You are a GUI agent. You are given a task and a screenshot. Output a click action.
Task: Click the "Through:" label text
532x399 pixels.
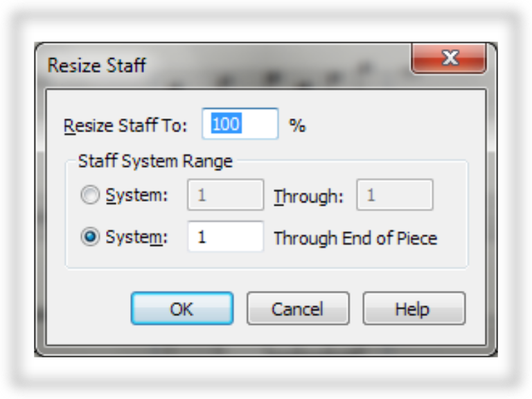[308, 197]
